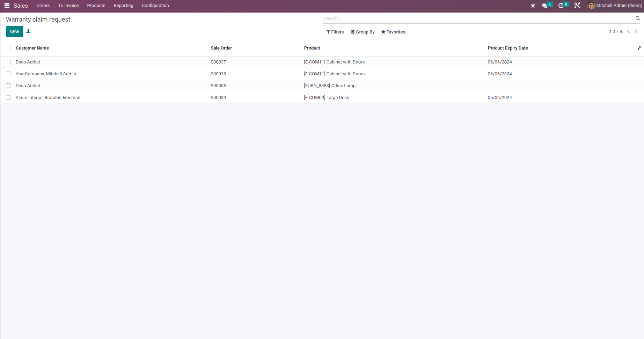Click the Sales app title
Image resolution: width=644 pixels, height=339 pixels.
click(x=21, y=6)
